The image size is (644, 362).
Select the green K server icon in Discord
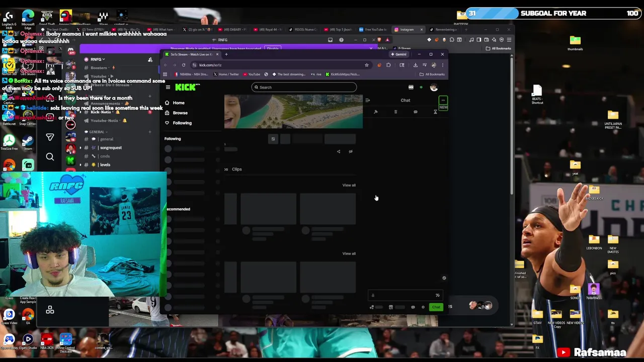click(x=70, y=161)
